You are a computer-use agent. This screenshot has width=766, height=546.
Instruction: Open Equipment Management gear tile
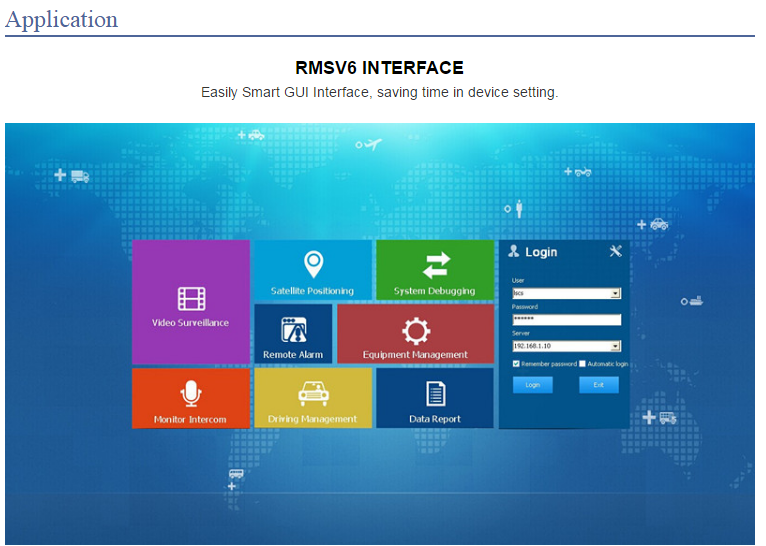(x=416, y=334)
